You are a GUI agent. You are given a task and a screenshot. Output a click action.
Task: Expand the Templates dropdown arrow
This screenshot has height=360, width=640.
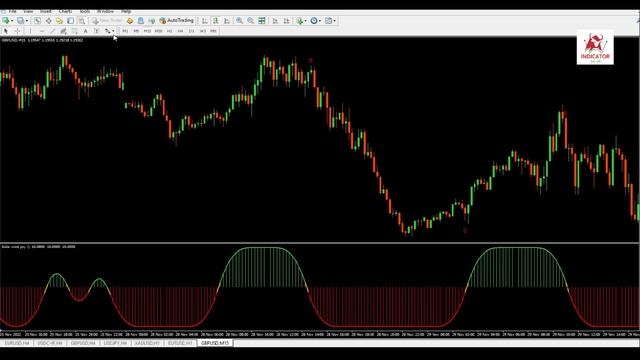(335, 21)
